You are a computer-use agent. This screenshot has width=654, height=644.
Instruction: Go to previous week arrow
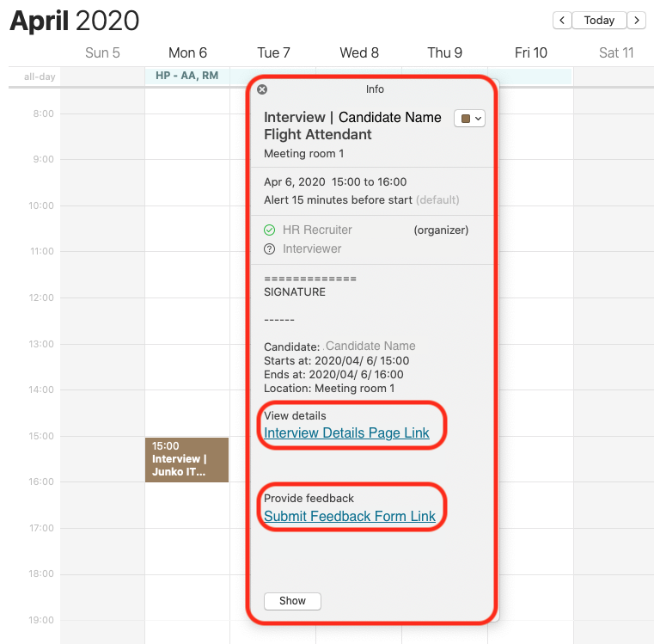562,20
